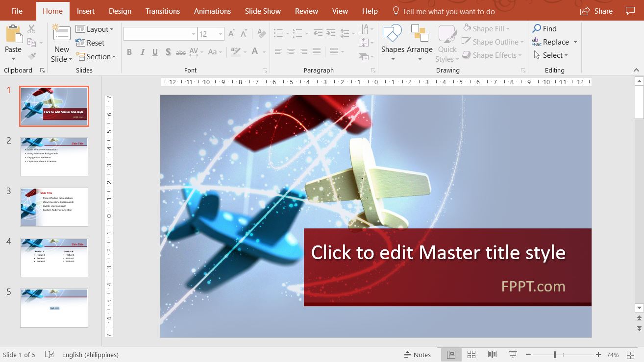Viewport: 644px width, 362px height.
Task: Center align text
Action: pyautogui.click(x=291, y=51)
